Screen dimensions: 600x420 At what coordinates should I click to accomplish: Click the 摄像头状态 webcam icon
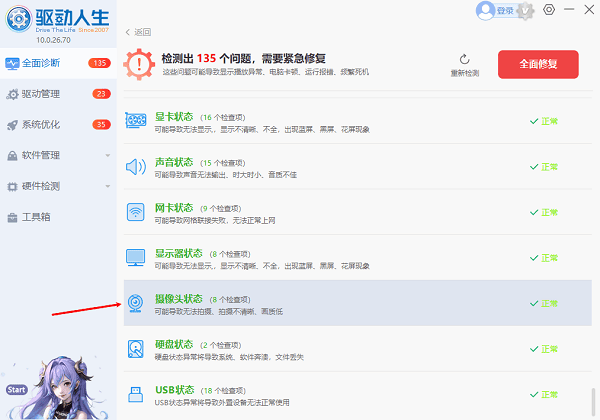pyautogui.click(x=135, y=303)
